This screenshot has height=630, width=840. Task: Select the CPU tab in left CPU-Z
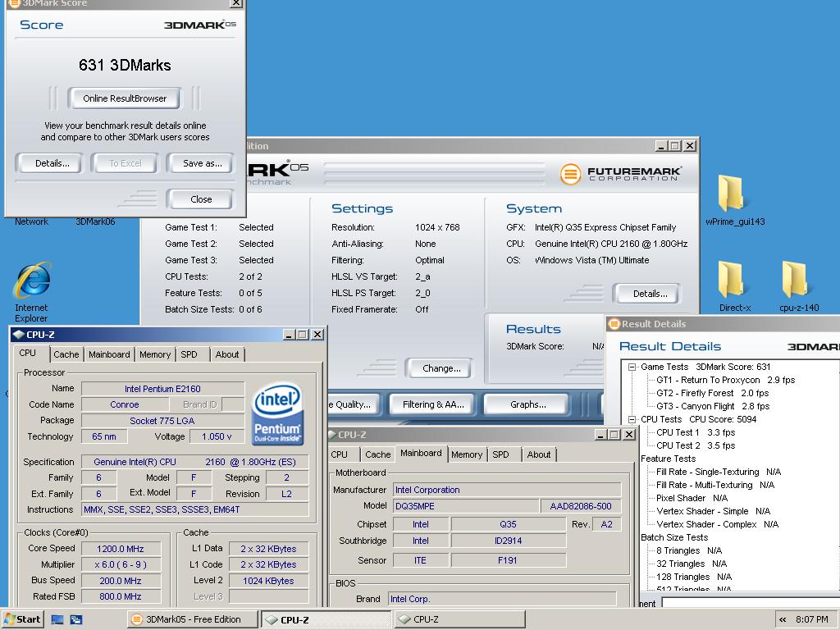tap(28, 353)
